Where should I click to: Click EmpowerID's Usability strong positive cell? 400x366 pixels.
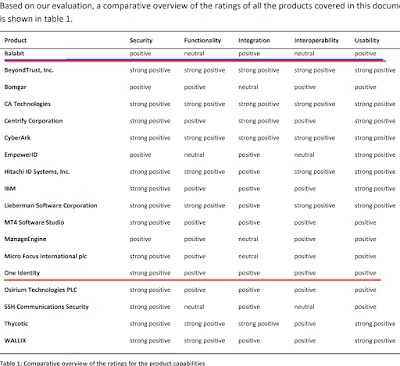pyautogui.click(x=375, y=155)
